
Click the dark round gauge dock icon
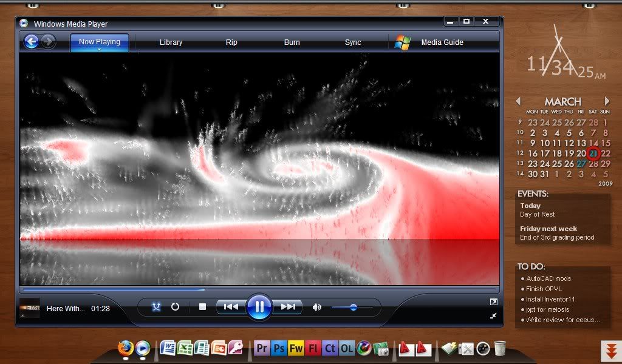click(483, 349)
